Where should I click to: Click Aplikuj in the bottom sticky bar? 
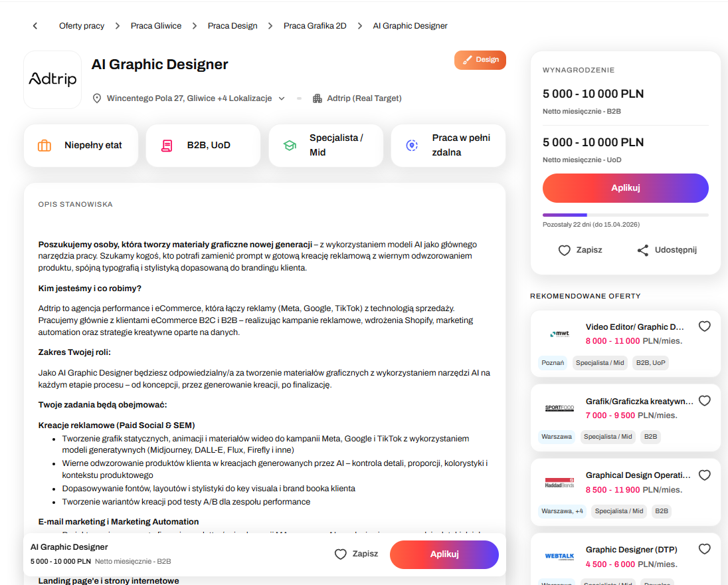(444, 554)
